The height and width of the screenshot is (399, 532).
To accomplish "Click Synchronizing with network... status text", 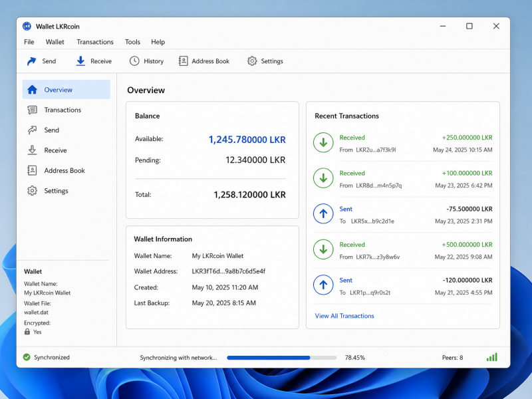I will (178, 358).
